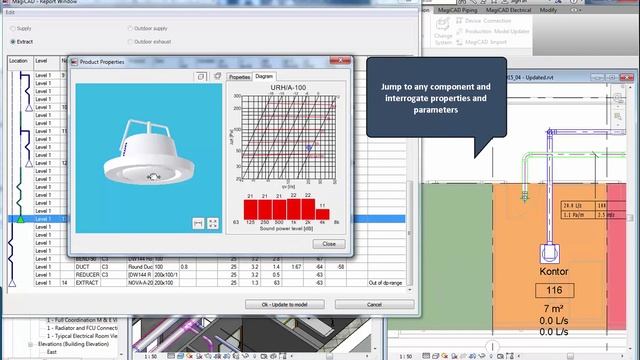This screenshot has height=360, width=640.
Task: Select the Extract radio button
Action: 13,42
